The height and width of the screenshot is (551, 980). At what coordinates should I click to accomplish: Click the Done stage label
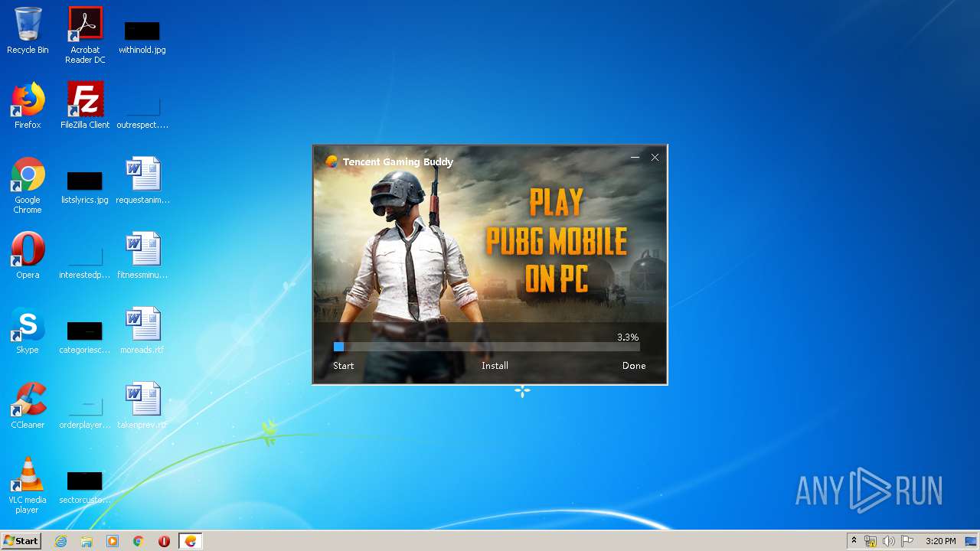[x=634, y=366]
